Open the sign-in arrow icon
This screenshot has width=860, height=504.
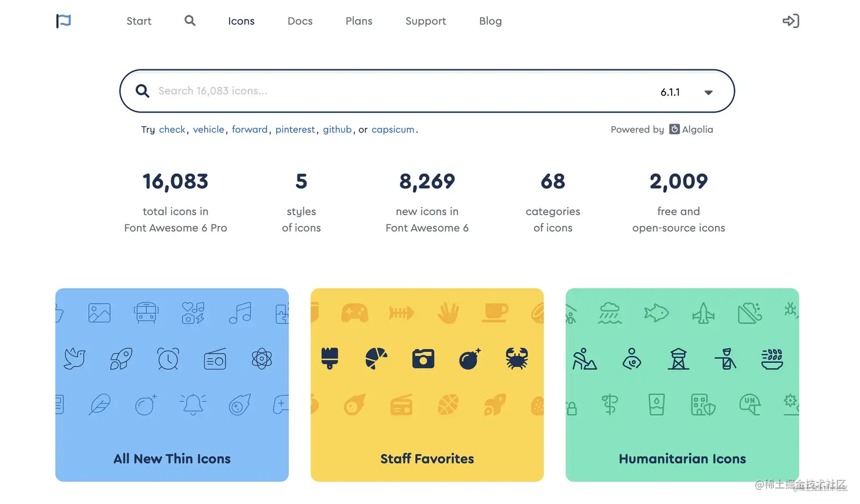[x=791, y=21]
